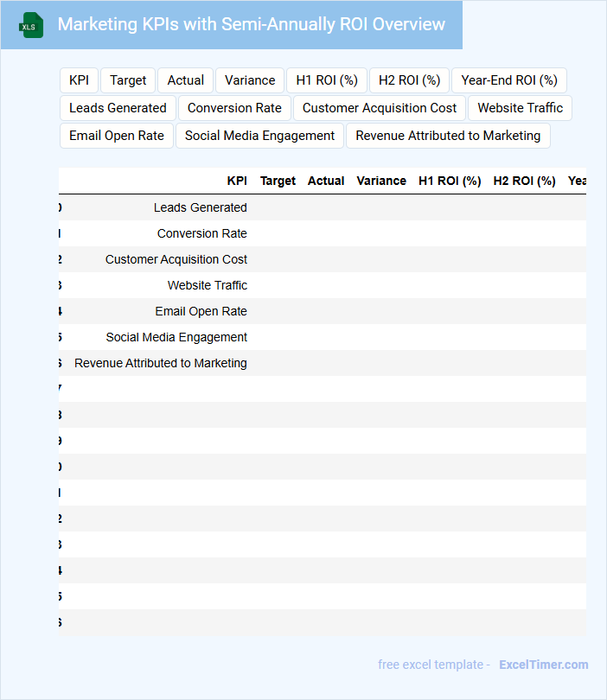Screen dimensions: 607x700
Task: Select the Customer Acquisition Cost table cell
Action: 176,259
